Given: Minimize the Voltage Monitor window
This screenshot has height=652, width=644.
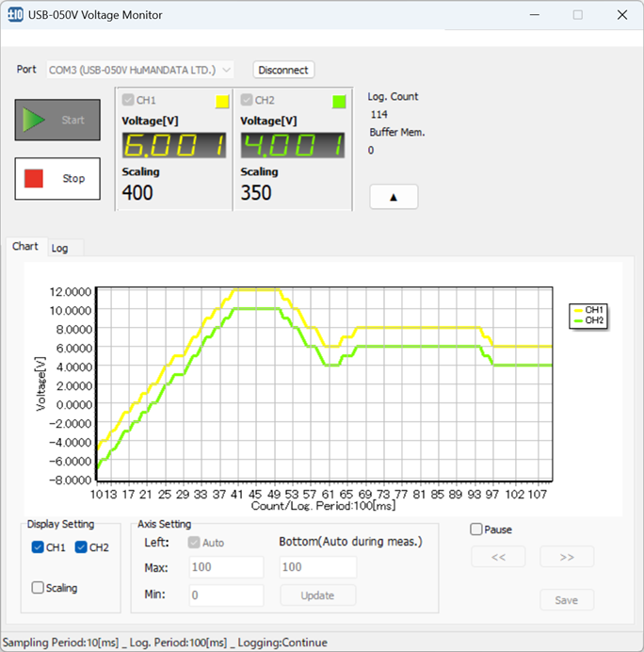Looking at the screenshot, I should tap(535, 15).
